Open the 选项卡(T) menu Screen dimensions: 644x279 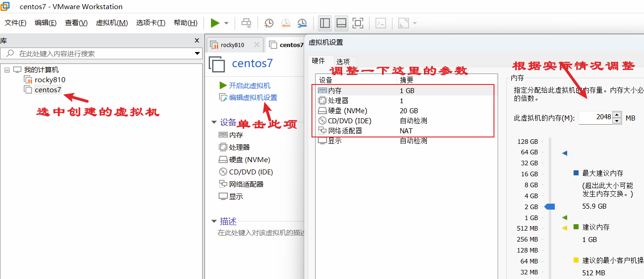point(150,23)
